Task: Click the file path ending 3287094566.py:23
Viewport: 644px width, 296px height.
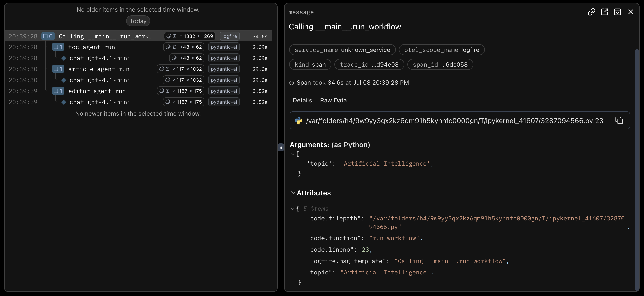Action: 455,121
